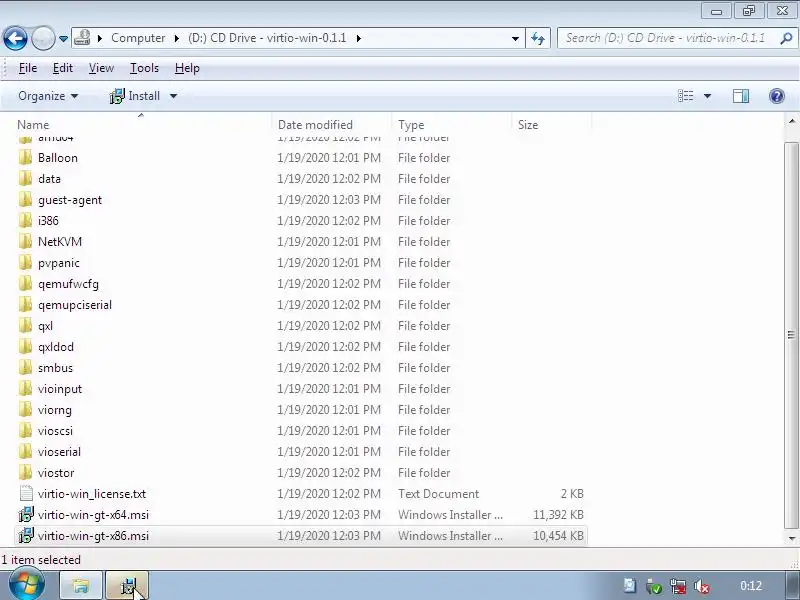Open the Edit menu
The height and width of the screenshot is (600, 800).
[x=63, y=68]
